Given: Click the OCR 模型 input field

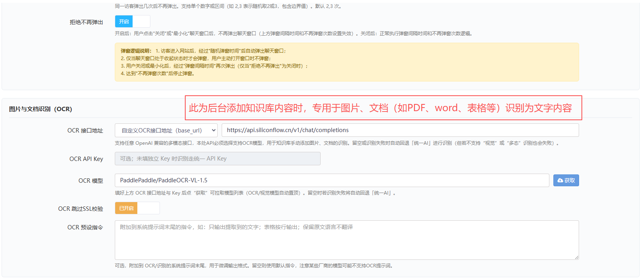Looking at the screenshot, I should point(332,180).
